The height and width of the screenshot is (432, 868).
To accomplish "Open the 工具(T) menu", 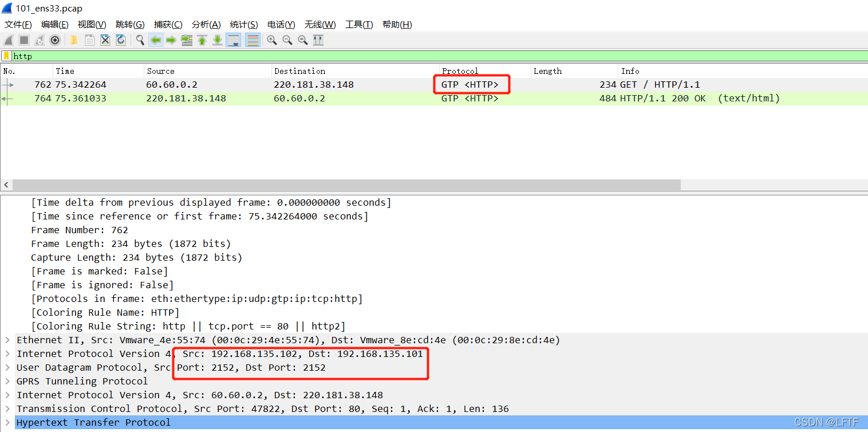I will tap(359, 25).
